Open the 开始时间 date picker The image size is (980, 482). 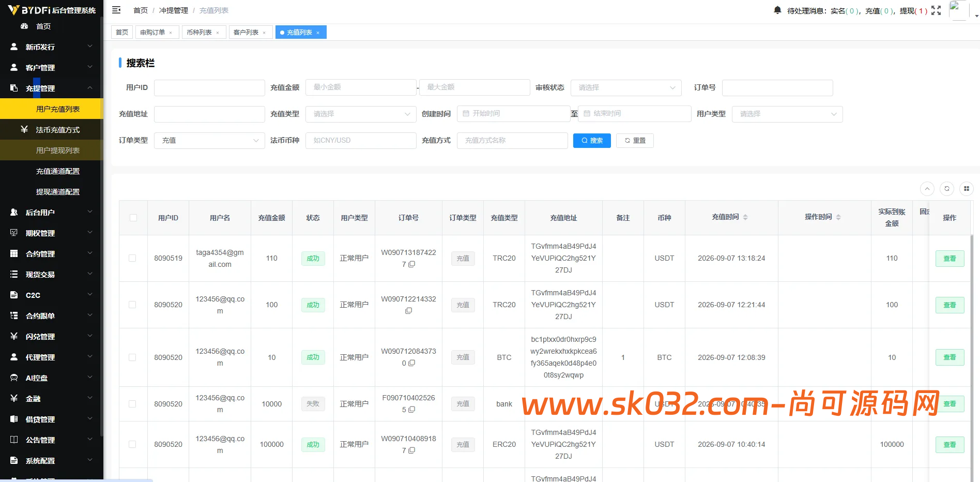pos(513,114)
